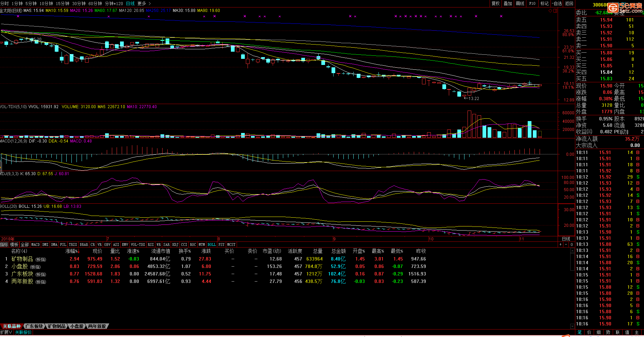Select the DMI indicator tab
Viewport: 644px width, 337px height.
click(45, 245)
